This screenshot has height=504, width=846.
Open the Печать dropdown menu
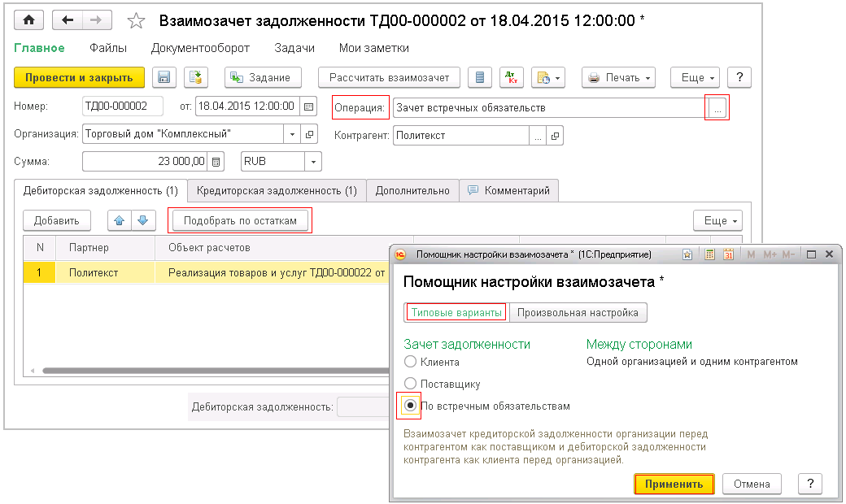point(618,77)
